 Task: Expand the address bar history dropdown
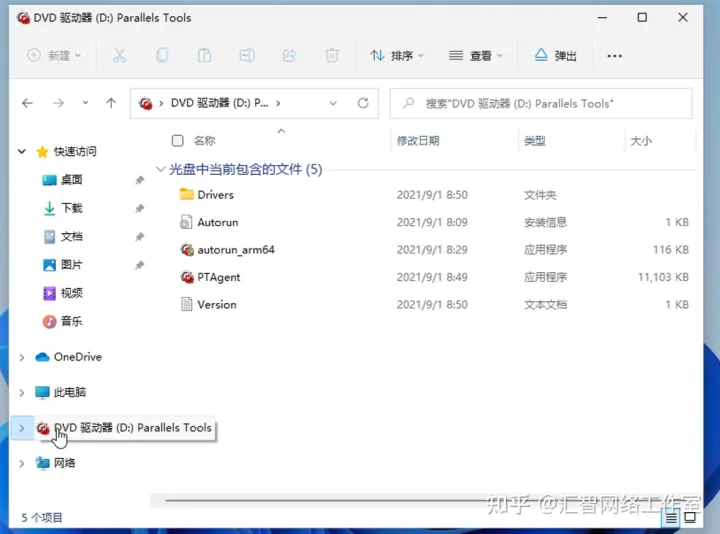tap(333, 103)
